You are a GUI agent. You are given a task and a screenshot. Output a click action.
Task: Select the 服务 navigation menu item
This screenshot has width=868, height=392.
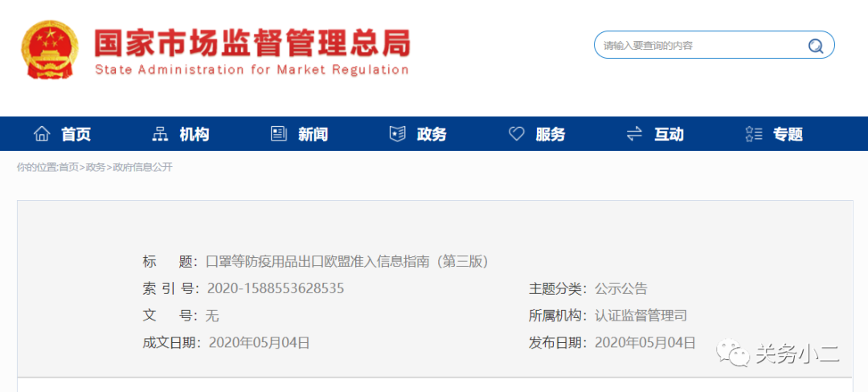(551, 135)
